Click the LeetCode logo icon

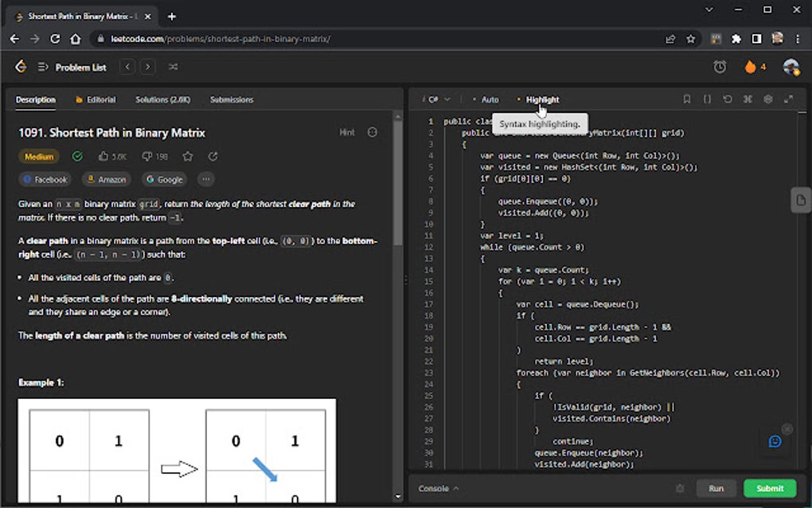pos(21,67)
